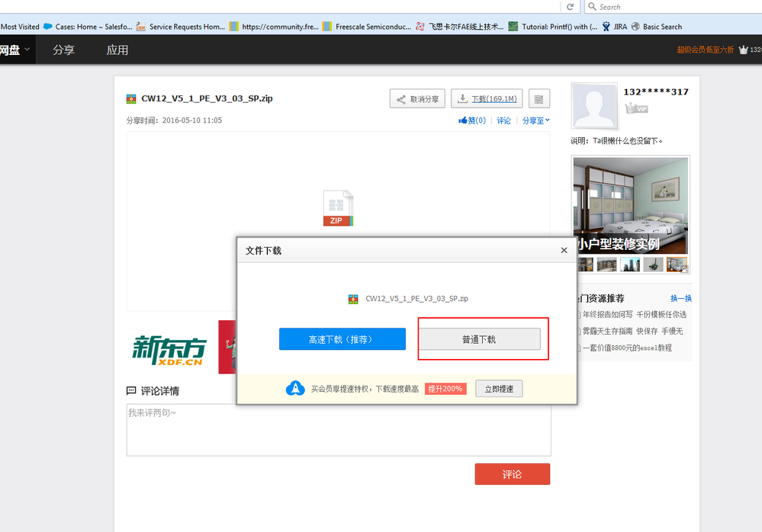Click the 下载(169.1M) download button
This screenshot has width=762, height=532.
(487, 98)
